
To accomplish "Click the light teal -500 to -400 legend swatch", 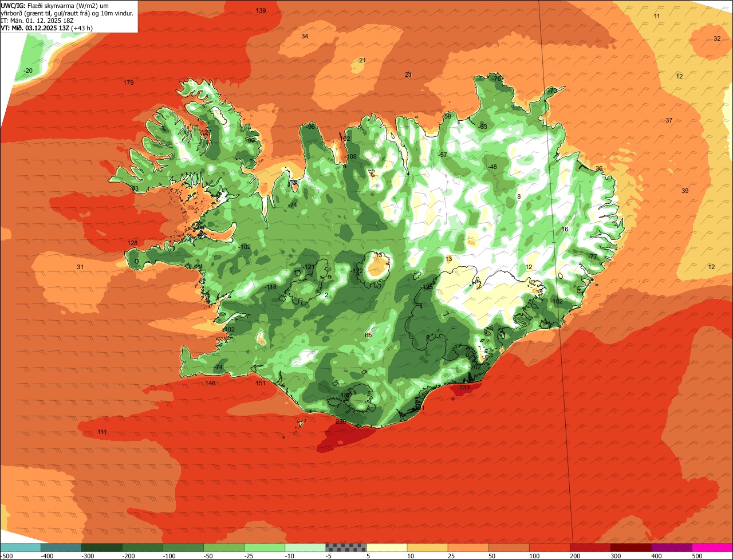I will [x=21, y=547].
